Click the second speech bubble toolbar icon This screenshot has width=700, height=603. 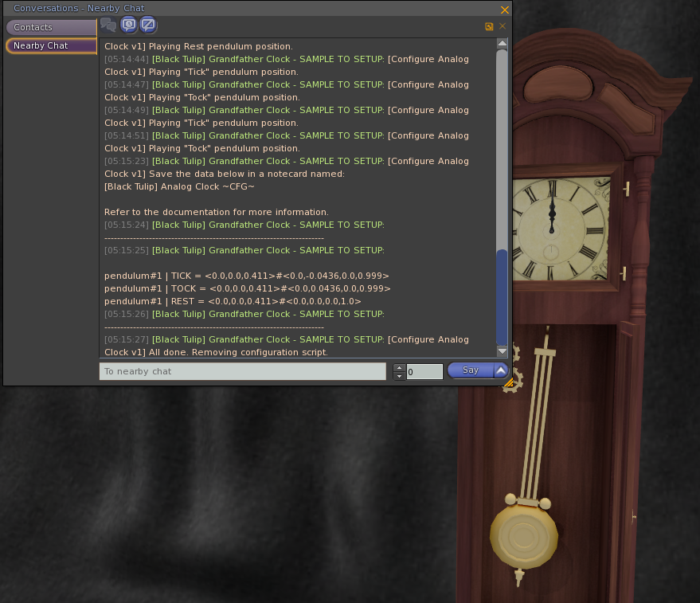coord(128,25)
